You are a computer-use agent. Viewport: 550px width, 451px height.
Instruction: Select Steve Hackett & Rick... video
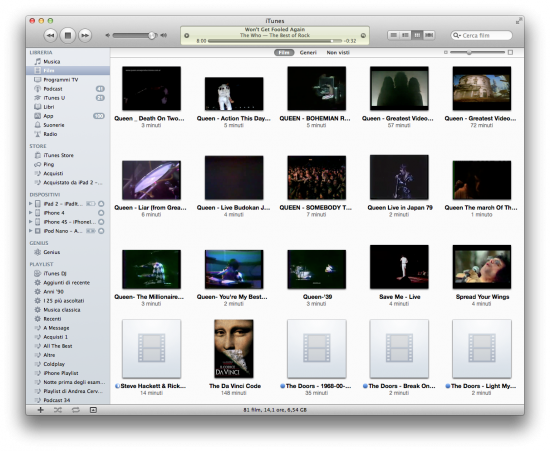click(x=152, y=349)
